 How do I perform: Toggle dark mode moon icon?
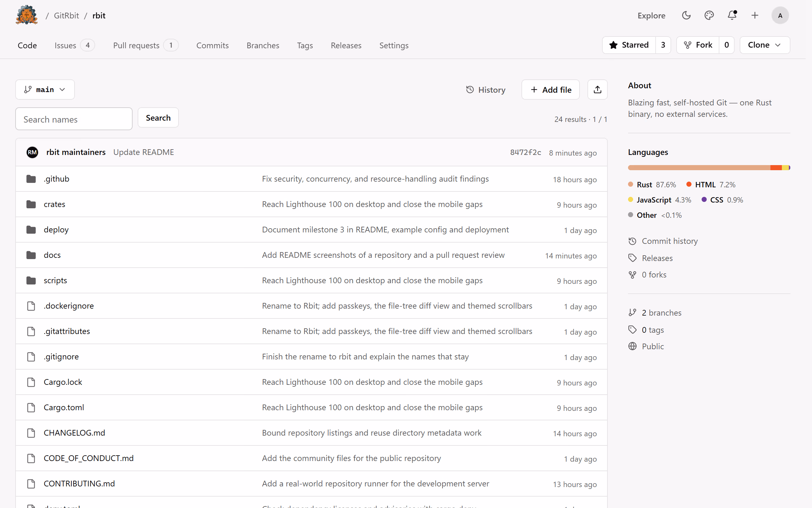click(x=686, y=16)
